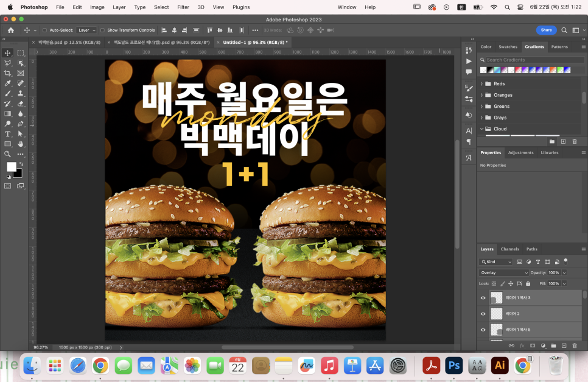Viewport: 588px width, 382px height.
Task: Toggle lock all padlock icon
Action: coord(528,284)
